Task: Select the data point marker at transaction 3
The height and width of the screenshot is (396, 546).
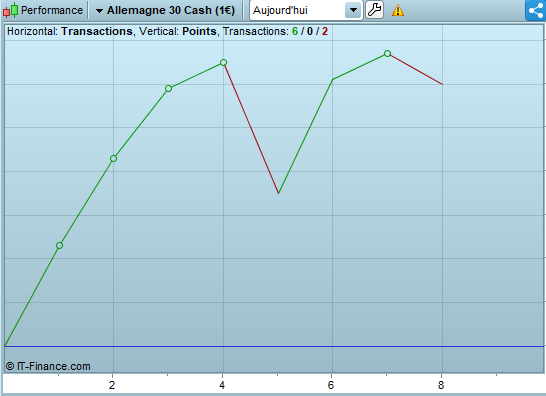Action: (169, 88)
